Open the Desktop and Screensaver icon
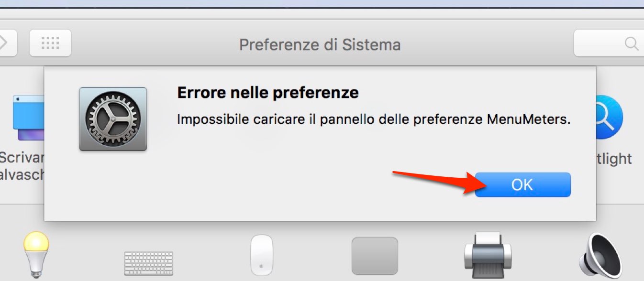Viewport: 644px width, 281px height. tap(29, 118)
